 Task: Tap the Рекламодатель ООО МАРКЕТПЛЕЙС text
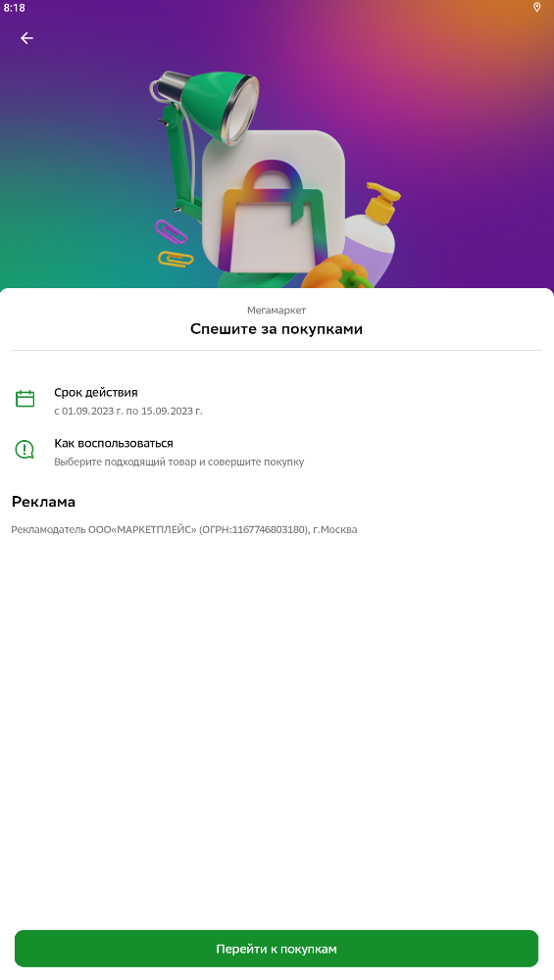[184, 529]
